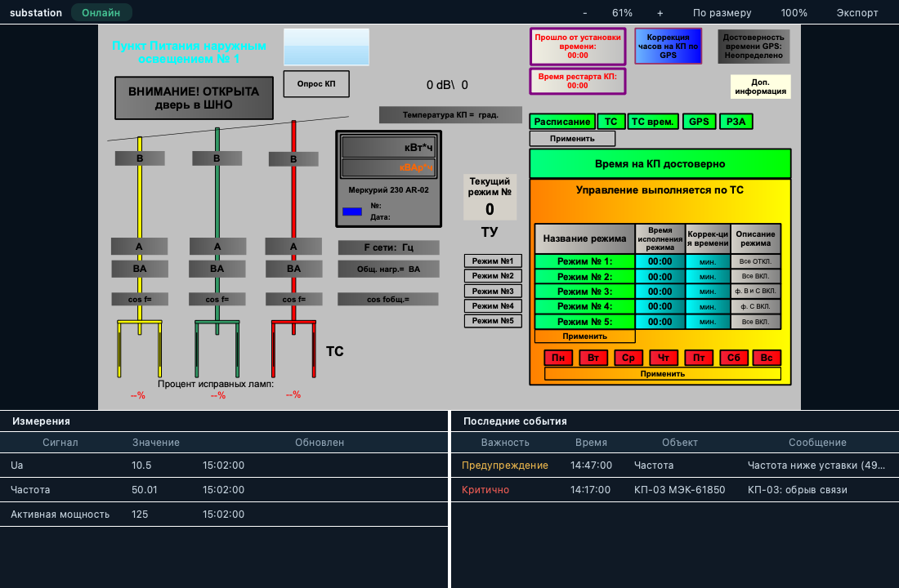This screenshot has width=899, height=588.
Task: Select the green phase lamp symbol
Action: pos(217,349)
